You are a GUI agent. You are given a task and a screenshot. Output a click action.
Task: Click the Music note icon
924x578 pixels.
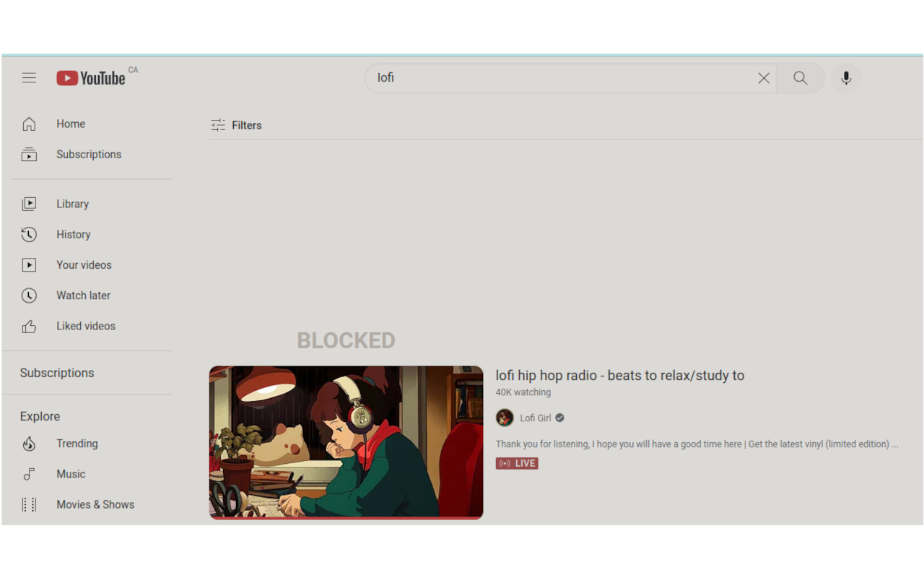click(29, 475)
